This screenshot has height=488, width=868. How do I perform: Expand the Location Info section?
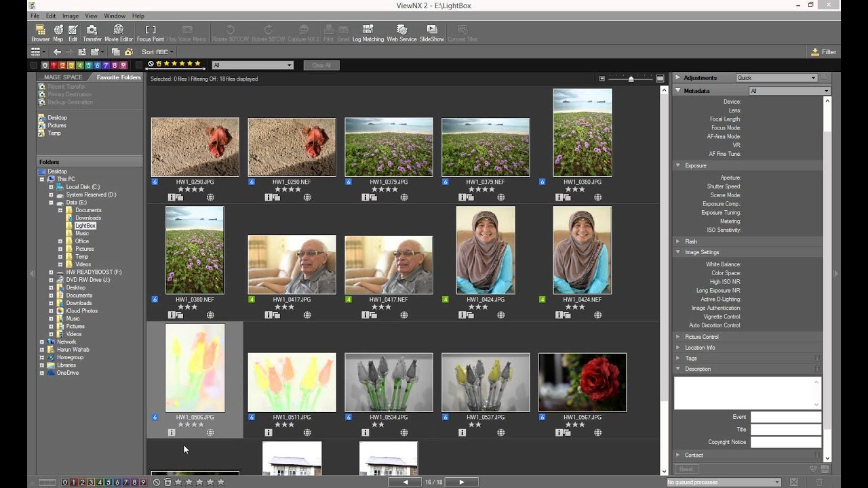(x=677, y=347)
